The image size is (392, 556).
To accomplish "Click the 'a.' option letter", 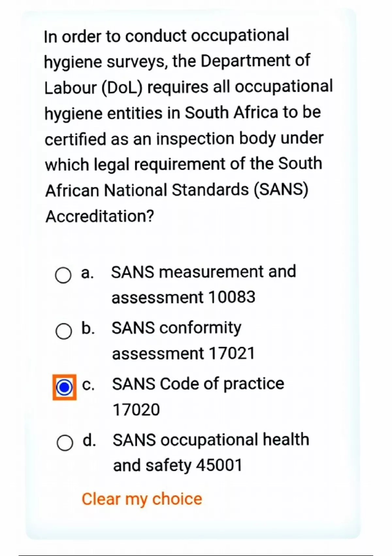I will 87,273.
